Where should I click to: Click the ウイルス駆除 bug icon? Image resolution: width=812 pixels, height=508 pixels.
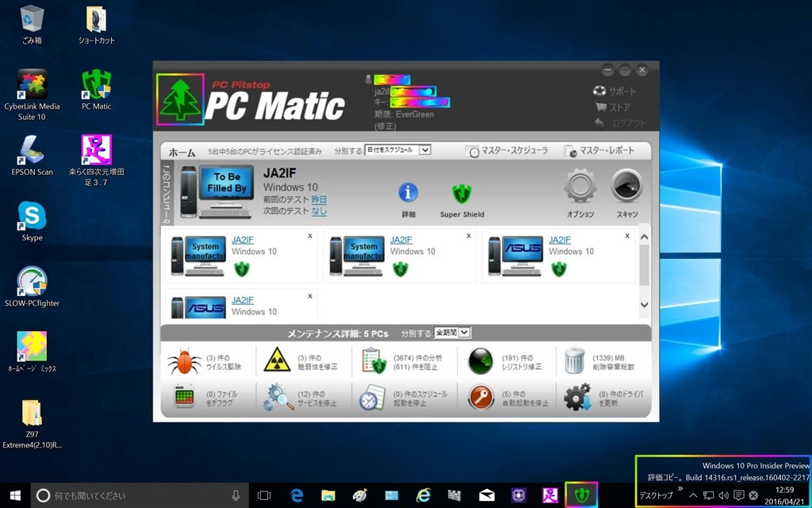point(184,361)
